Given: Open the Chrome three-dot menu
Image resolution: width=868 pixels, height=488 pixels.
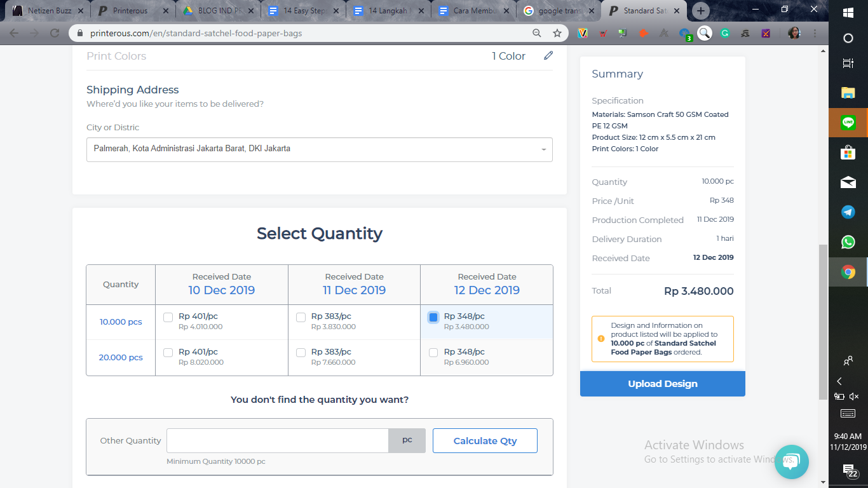Looking at the screenshot, I should pyautogui.click(x=815, y=33).
